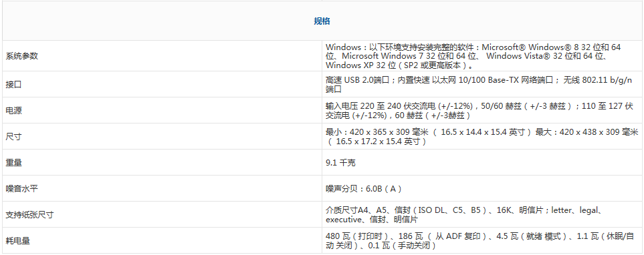The width and height of the screenshot is (644, 255).
Task: Select the 系统参数 row label
Action: pos(22,56)
